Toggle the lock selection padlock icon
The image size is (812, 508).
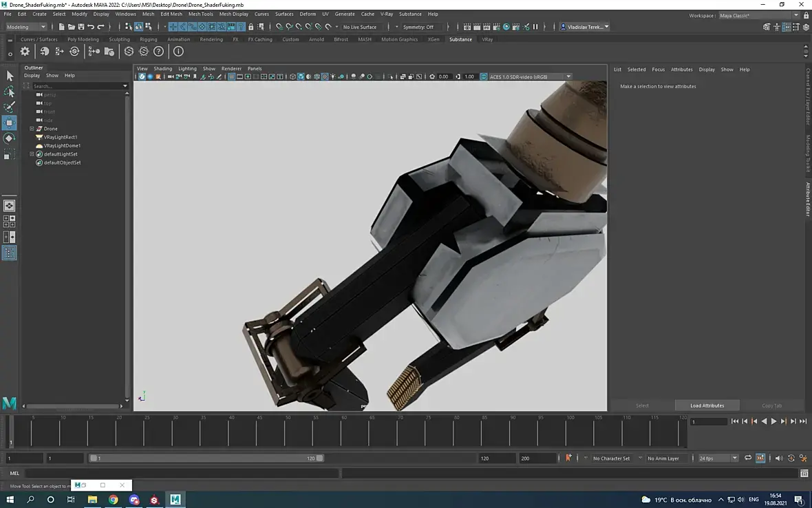(250, 27)
